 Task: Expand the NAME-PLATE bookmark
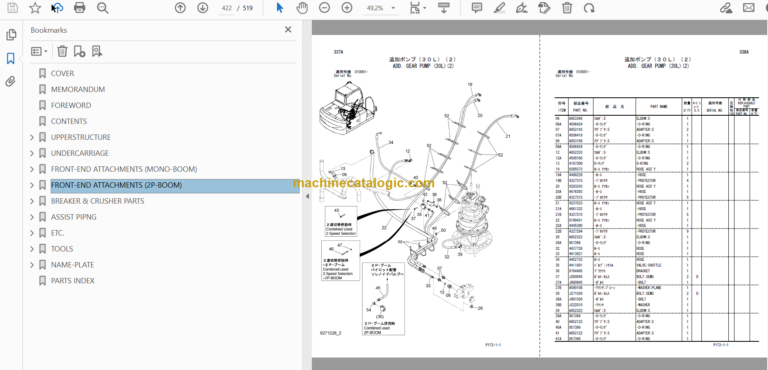(32, 265)
